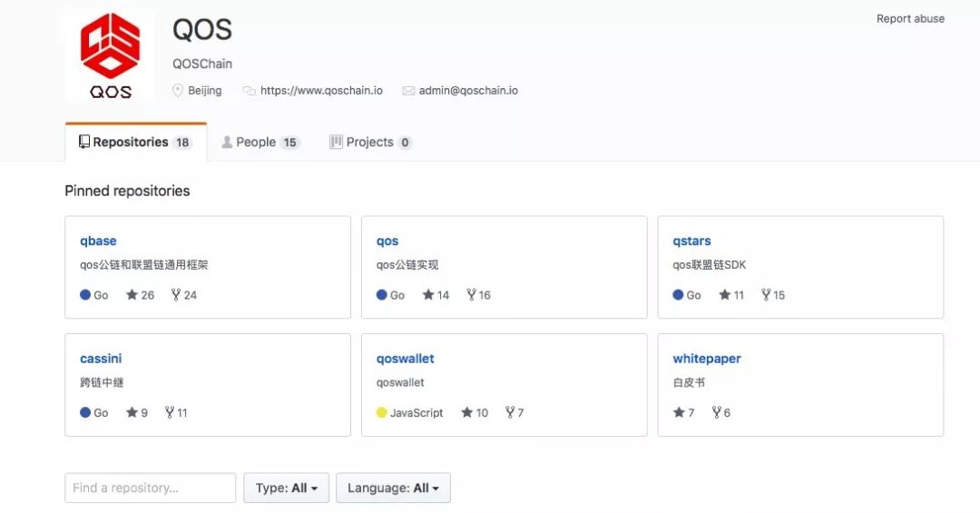Image resolution: width=980 pixels, height=513 pixels.
Task: Click the fork icon for cassini
Action: (170, 411)
